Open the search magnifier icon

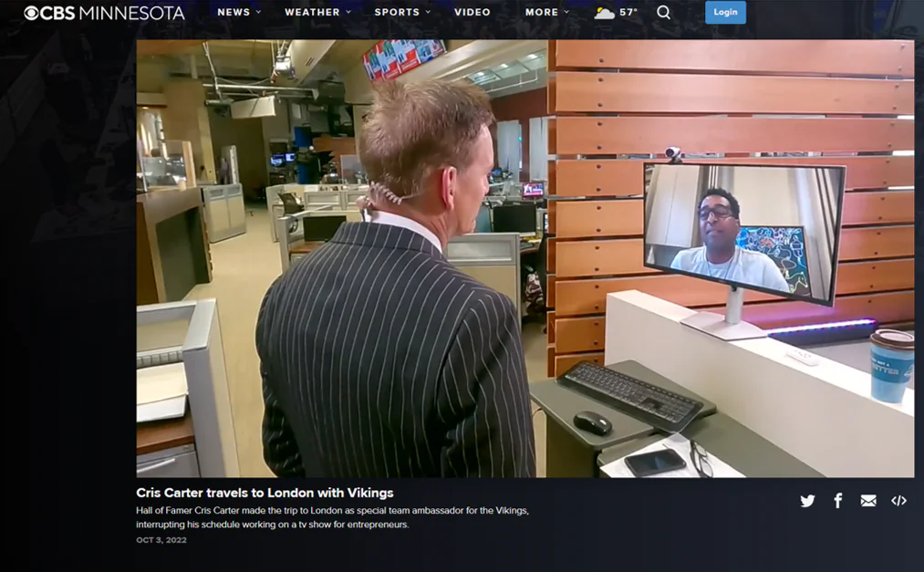663,13
